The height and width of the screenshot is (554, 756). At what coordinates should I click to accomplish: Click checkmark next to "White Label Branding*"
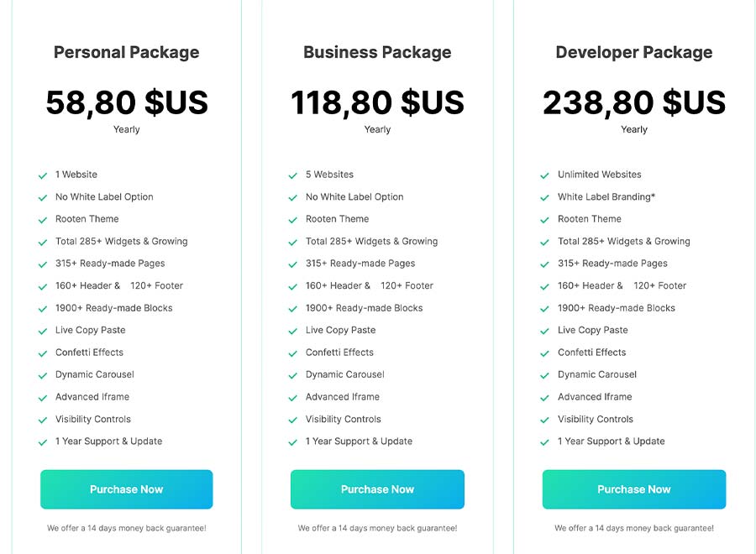pyautogui.click(x=545, y=198)
